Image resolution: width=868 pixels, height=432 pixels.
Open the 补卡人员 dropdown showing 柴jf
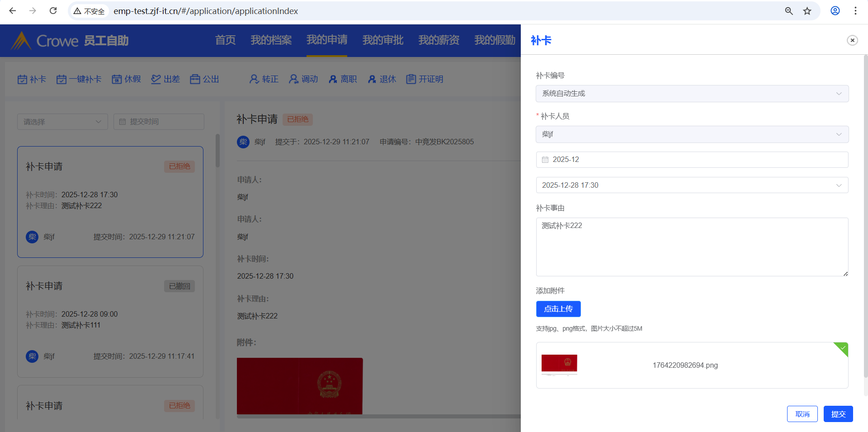coord(692,134)
